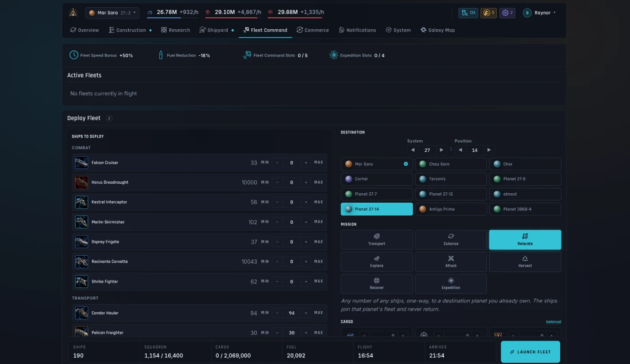Click the Expedition Slots spiral icon
Viewport: 630px width, 364px height.
pyautogui.click(x=333, y=55)
